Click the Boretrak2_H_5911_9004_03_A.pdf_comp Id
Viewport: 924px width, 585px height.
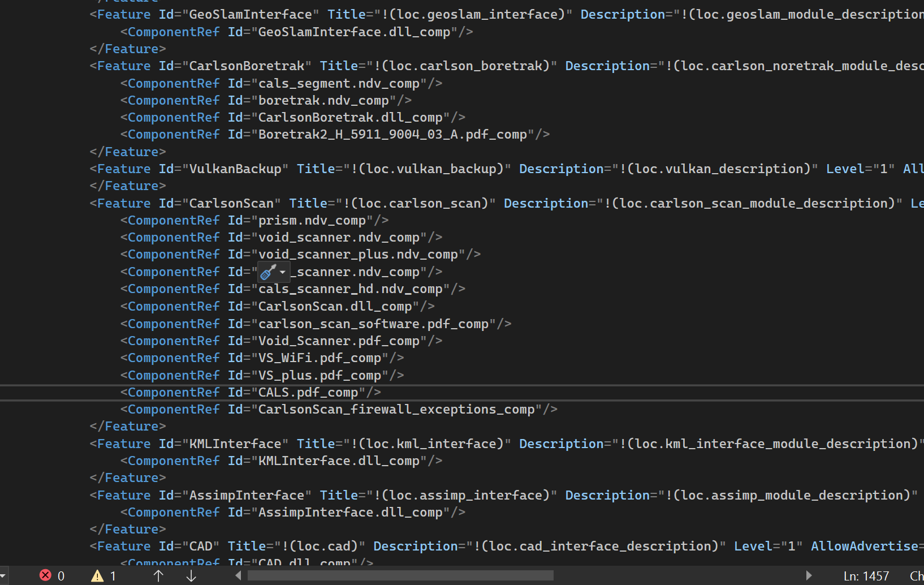click(x=392, y=135)
